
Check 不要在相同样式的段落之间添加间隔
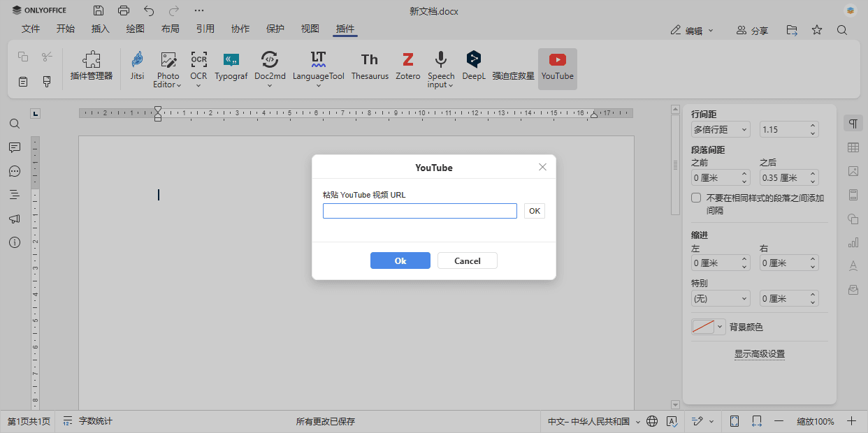pos(695,197)
